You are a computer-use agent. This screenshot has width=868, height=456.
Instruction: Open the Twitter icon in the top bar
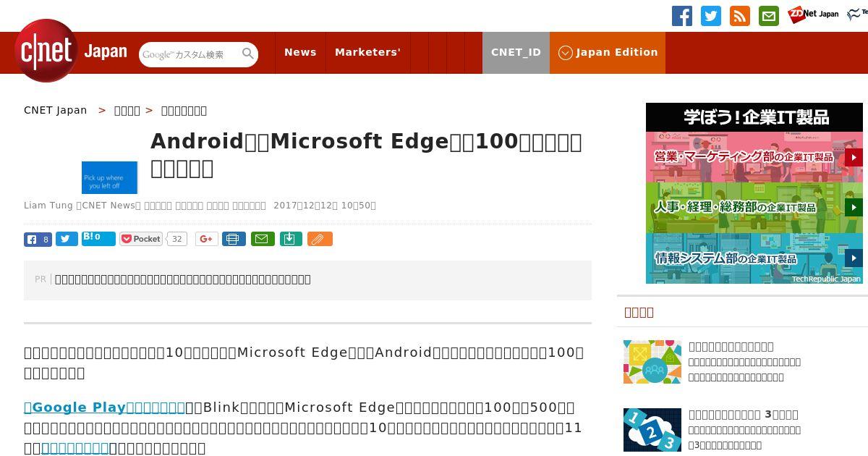pyautogui.click(x=711, y=16)
